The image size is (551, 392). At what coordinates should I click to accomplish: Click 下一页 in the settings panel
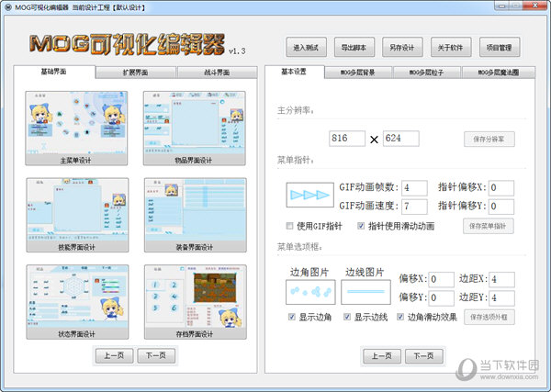(x=423, y=356)
